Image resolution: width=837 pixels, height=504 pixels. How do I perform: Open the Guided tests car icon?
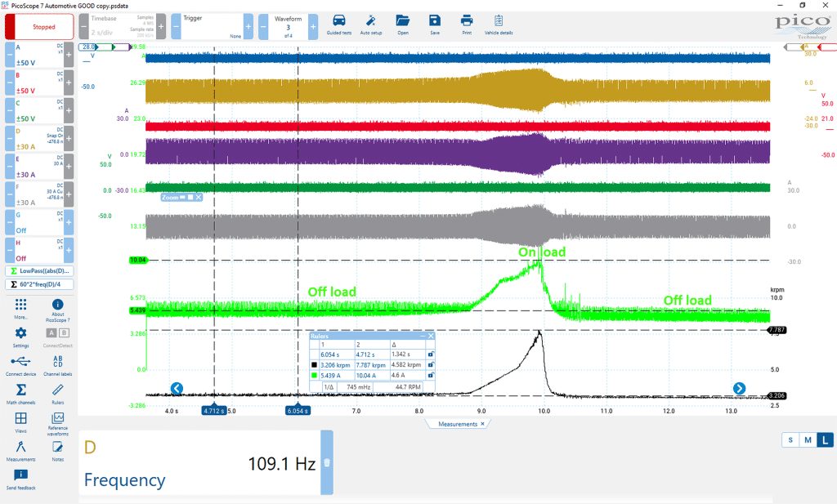[339, 25]
